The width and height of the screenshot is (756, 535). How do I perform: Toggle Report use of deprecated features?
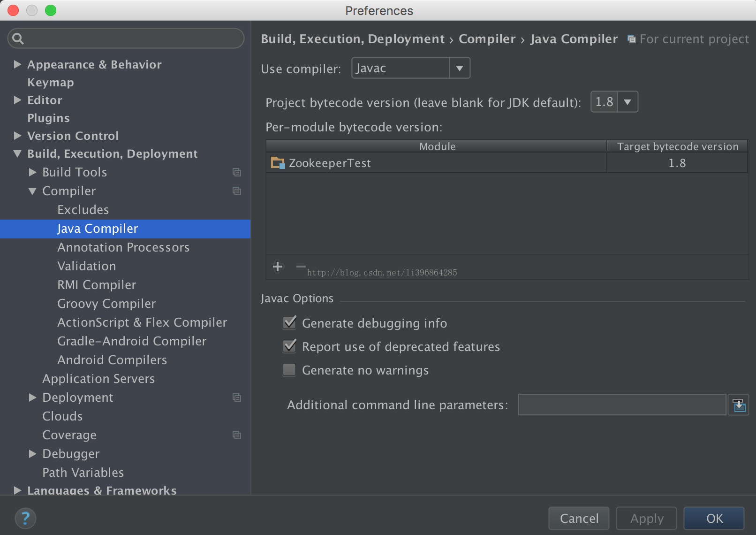click(x=289, y=346)
